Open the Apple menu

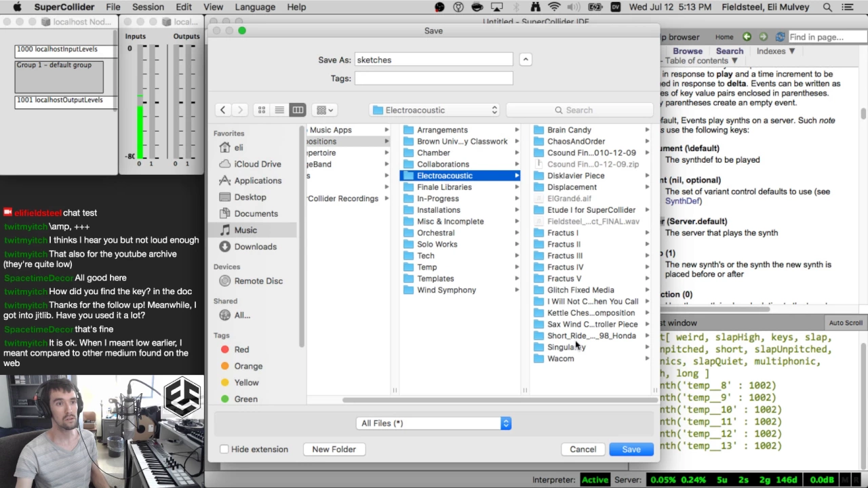18,7
